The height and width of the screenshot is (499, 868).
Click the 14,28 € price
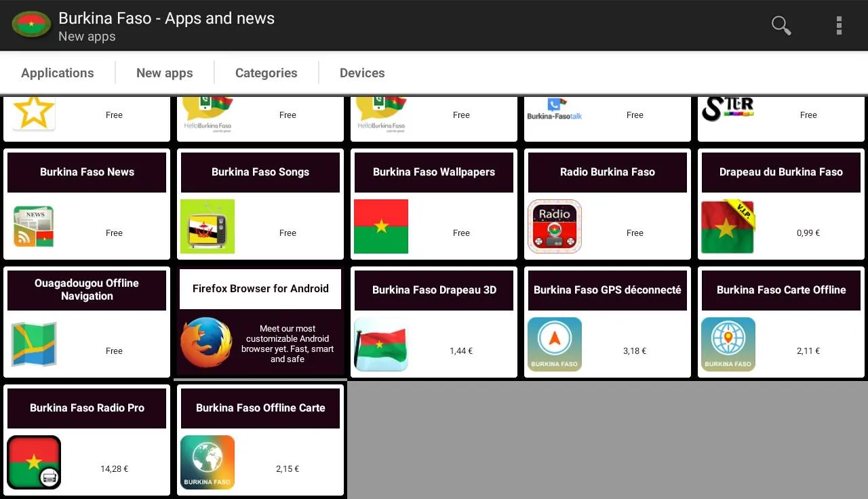[114, 469]
